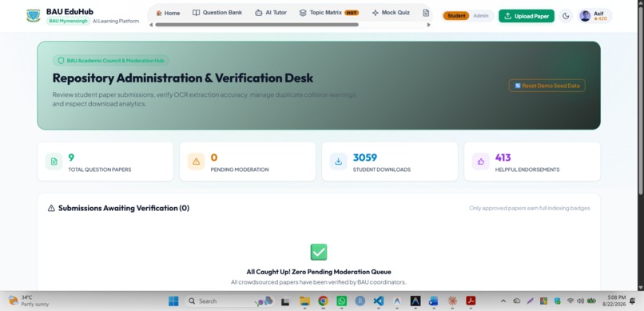Screen dimensions: 644x311
Task: Go to the Mock Quiz tab
Action: coord(391,13)
